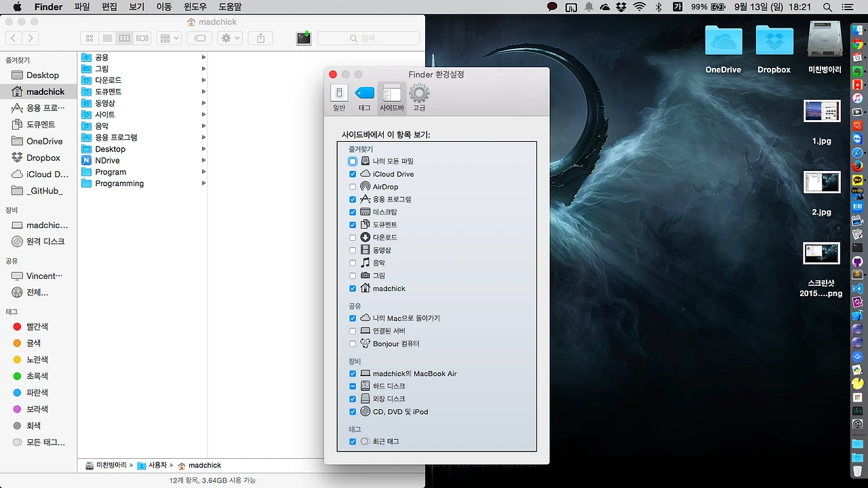Open terminal icon in Finder toolbar
The height and width of the screenshot is (488, 868).
click(304, 38)
